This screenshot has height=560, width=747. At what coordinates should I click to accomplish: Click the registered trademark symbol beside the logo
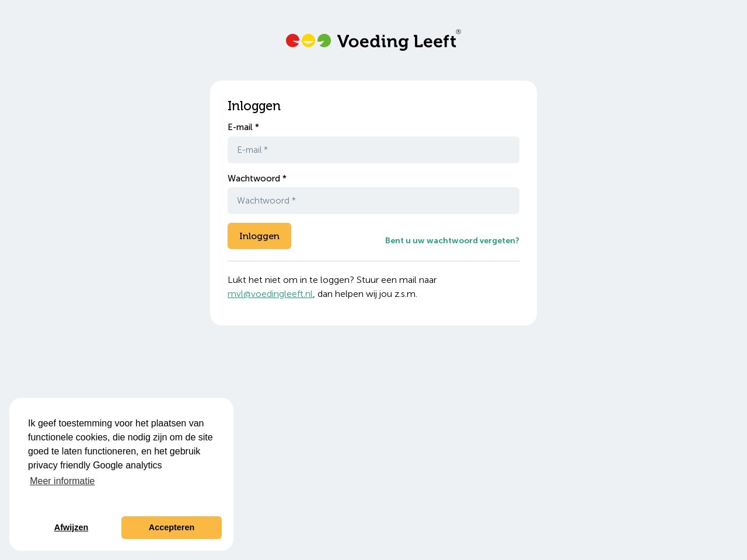pyautogui.click(x=458, y=32)
